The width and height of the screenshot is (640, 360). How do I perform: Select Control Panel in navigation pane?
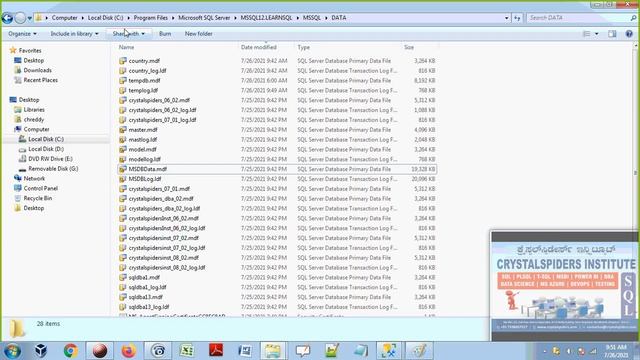(40, 188)
